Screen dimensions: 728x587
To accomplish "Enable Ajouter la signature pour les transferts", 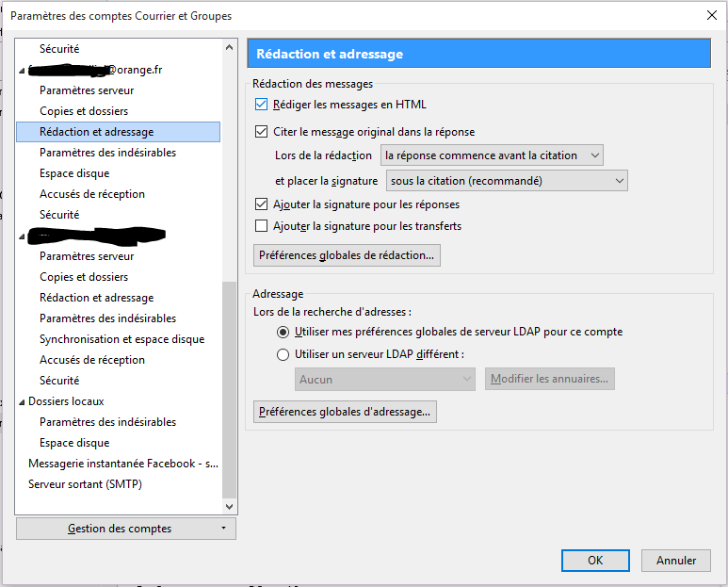I will click(262, 226).
